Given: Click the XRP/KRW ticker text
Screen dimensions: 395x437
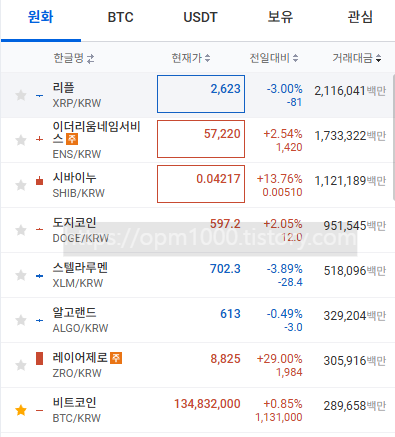Looking at the screenshot, I should coord(77,103).
